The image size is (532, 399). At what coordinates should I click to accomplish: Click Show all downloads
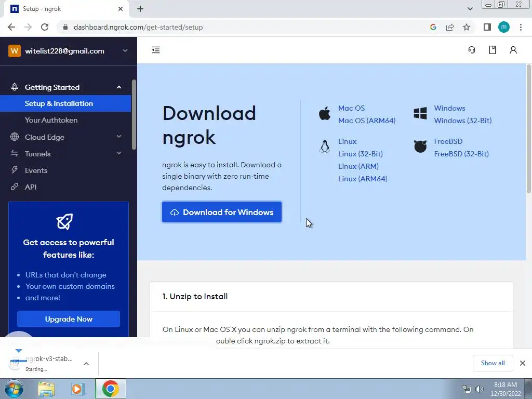[493, 363]
